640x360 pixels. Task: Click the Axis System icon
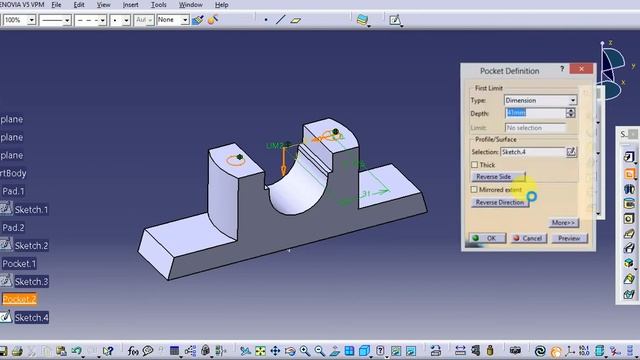pos(570,351)
